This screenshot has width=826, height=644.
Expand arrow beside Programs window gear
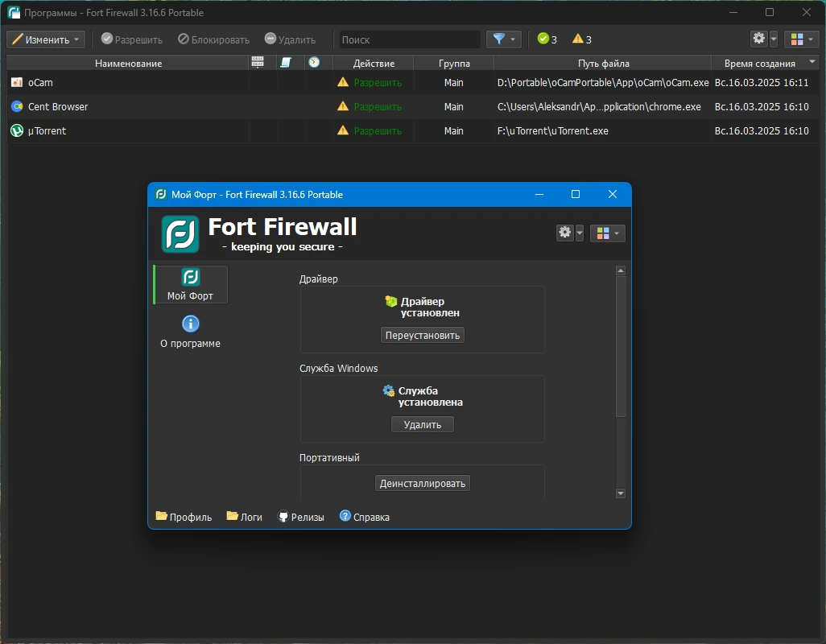point(774,39)
